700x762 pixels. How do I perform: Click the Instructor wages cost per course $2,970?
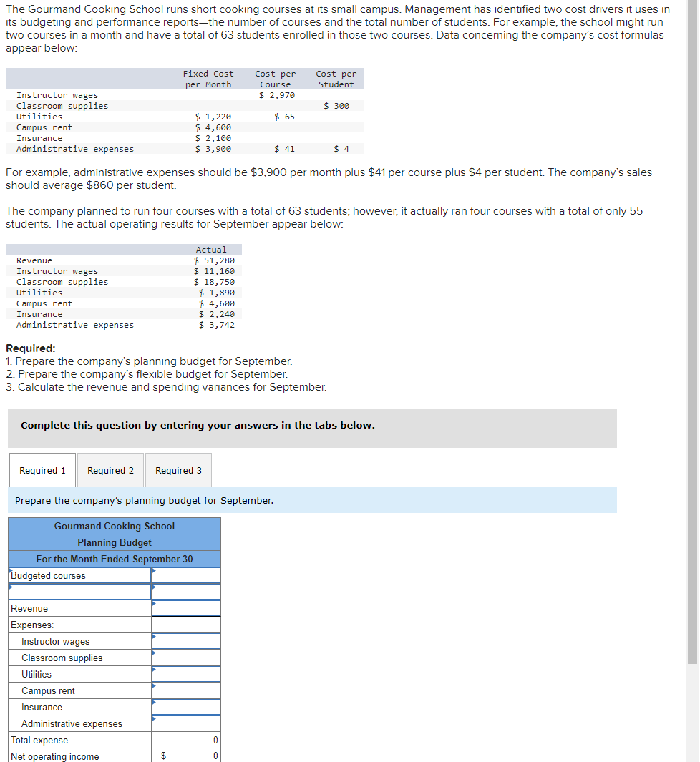coord(277,95)
